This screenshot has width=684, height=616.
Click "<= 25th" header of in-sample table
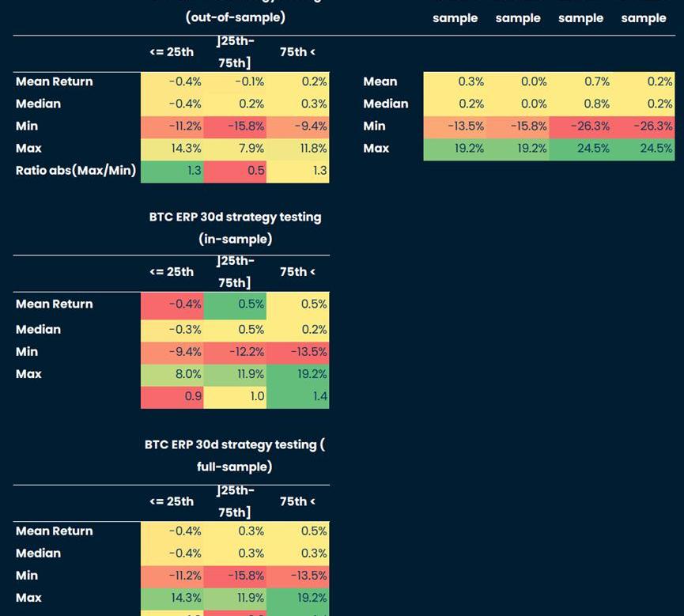[172, 272]
